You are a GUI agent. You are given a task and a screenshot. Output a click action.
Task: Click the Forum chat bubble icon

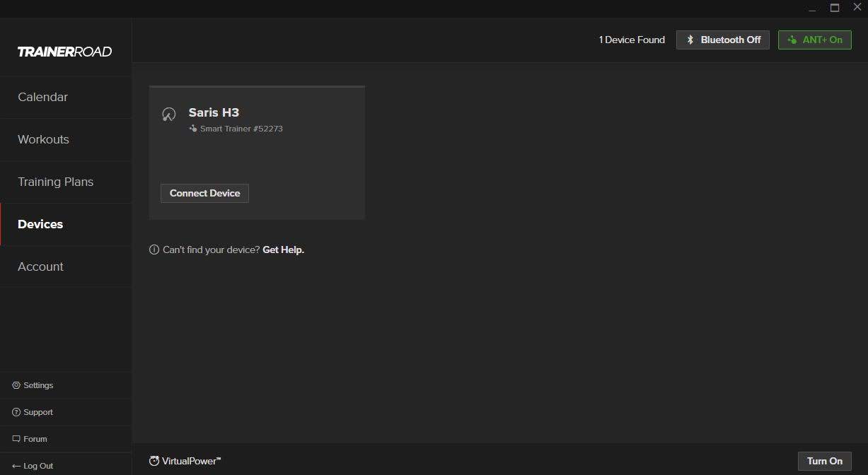[x=16, y=439]
